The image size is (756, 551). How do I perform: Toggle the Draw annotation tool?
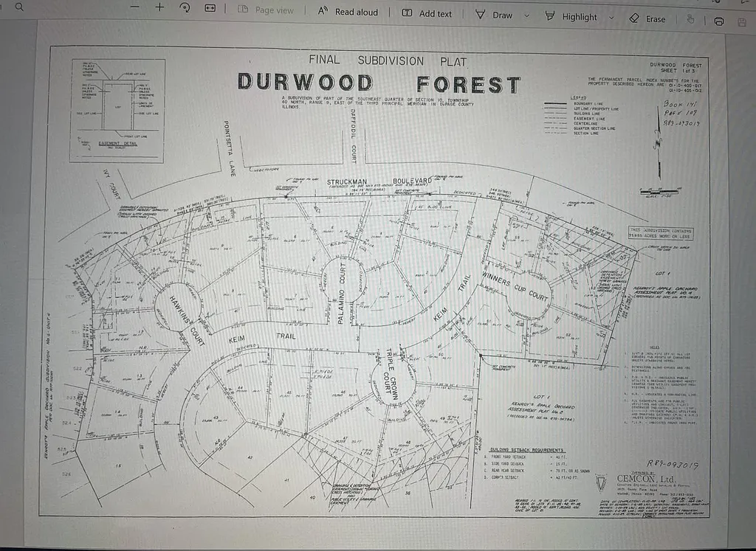coord(493,15)
